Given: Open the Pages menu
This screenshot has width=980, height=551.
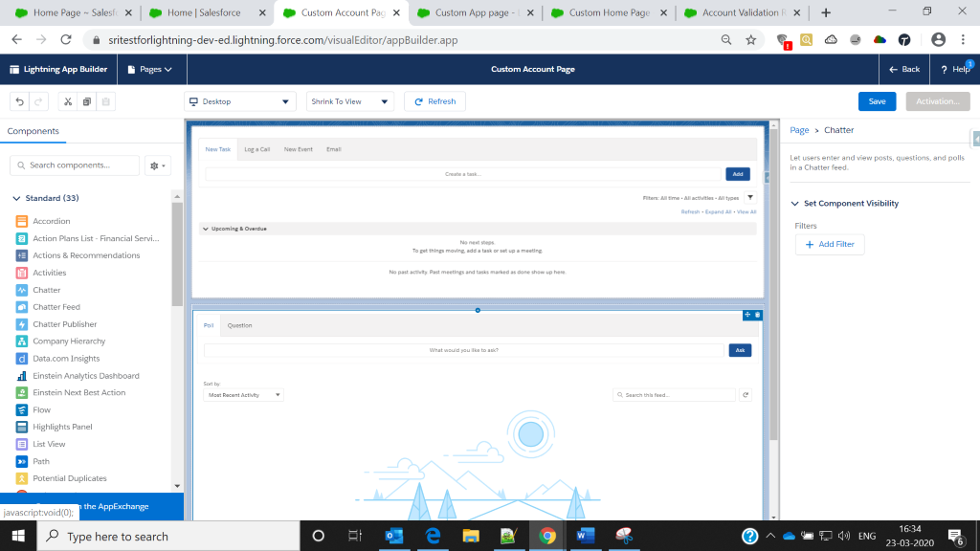Looking at the screenshot, I should (x=150, y=69).
